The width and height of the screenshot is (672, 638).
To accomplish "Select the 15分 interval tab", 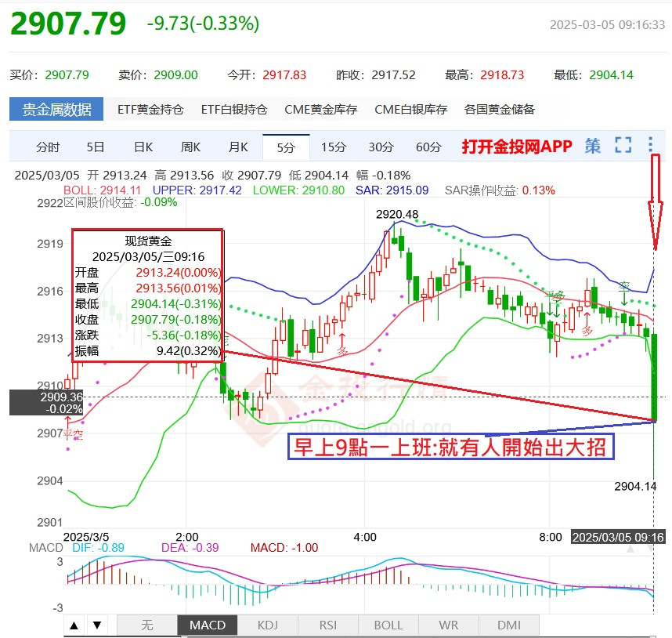I will [334, 147].
